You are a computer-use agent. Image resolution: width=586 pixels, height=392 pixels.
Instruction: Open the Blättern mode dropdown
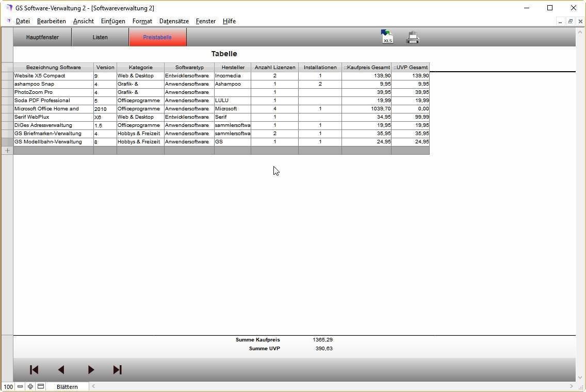[67, 386]
